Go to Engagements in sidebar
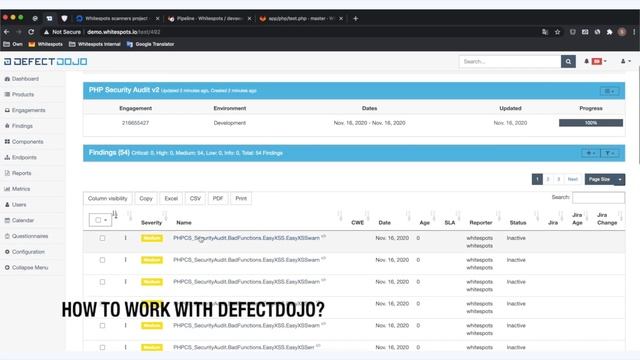 (25, 110)
